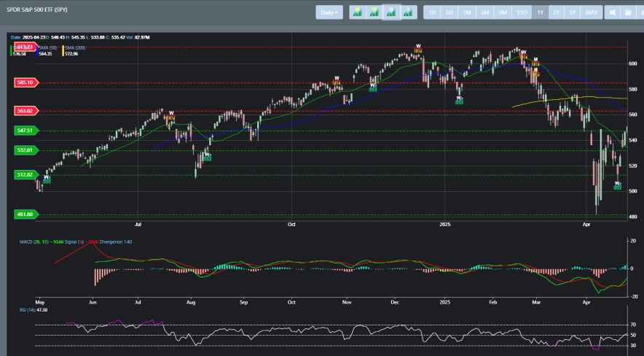The height and width of the screenshot is (356, 644).
Task: Click the SMA (50) legend entry
Action: tap(47, 48)
